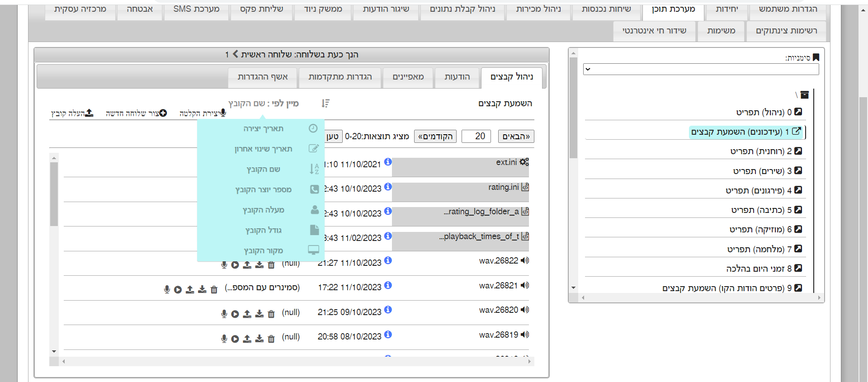Image resolution: width=868 pixels, height=382 pixels.
Task: Click the record microphone icon for wav.26819
Action: (x=224, y=339)
